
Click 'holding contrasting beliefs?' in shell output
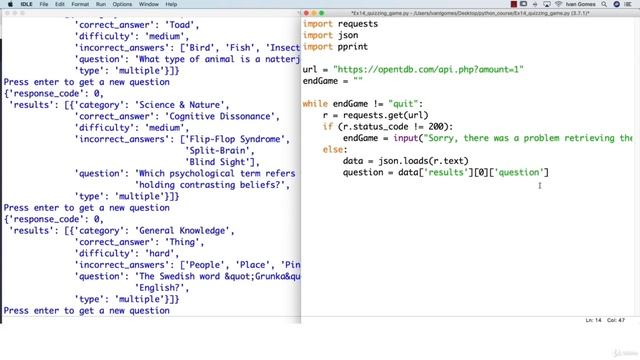(x=210, y=185)
